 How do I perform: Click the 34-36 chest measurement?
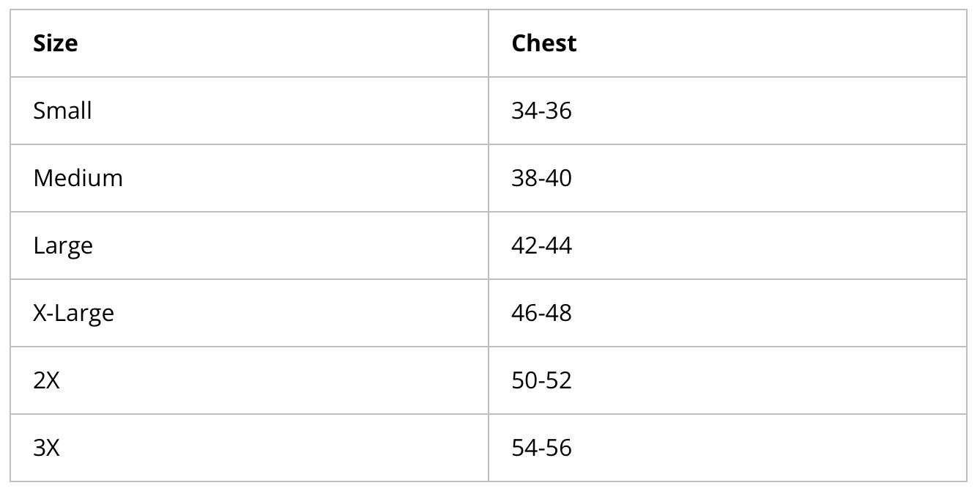(x=541, y=111)
